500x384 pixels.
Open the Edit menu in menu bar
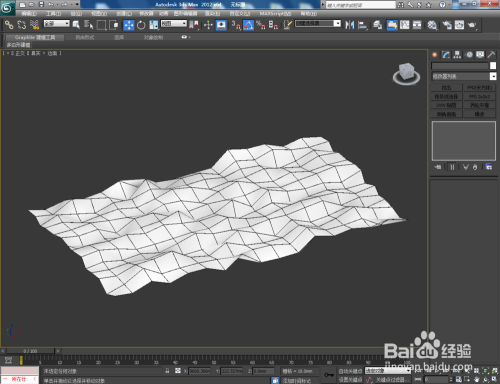click(x=29, y=14)
